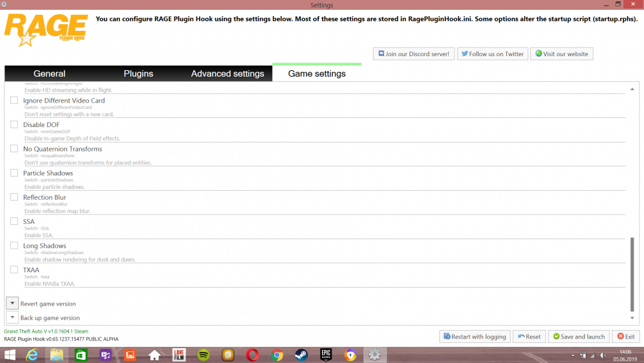Click the 'Grand Theft Auto V v1.0.1604.1 Steam' text
This screenshot has width=644, height=363.
tap(46, 331)
